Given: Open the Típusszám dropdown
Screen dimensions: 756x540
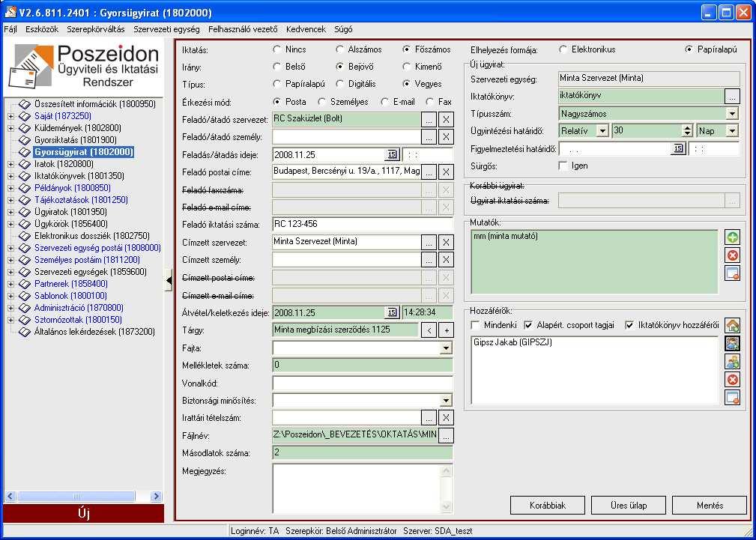Looking at the screenshot, I should point(732,114).
